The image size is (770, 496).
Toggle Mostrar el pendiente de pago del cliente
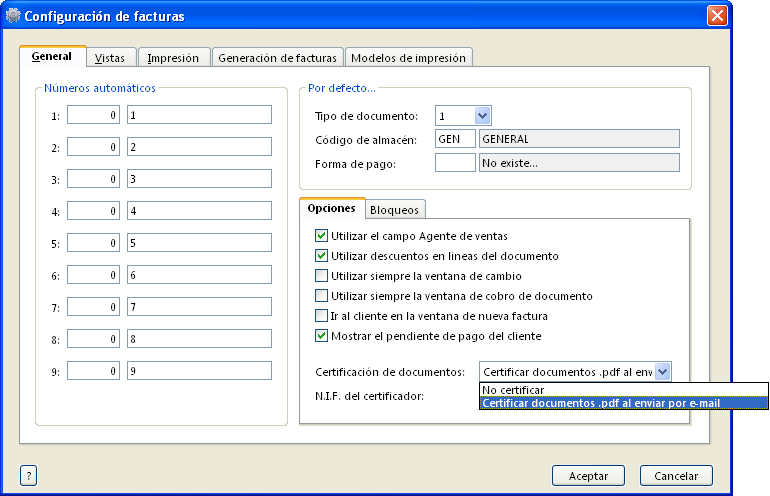pos(321,336)
